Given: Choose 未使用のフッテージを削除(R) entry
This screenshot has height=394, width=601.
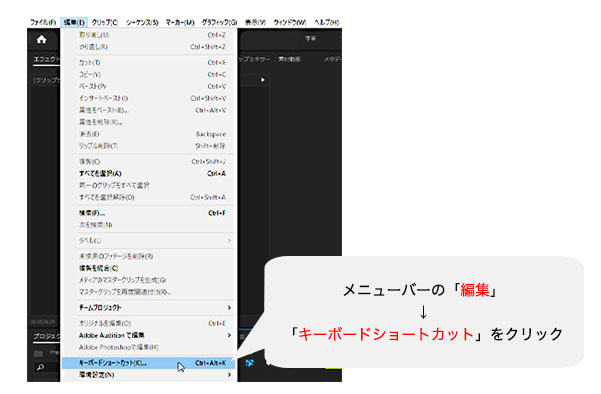Looking at the screenshot, I should 149,256.
